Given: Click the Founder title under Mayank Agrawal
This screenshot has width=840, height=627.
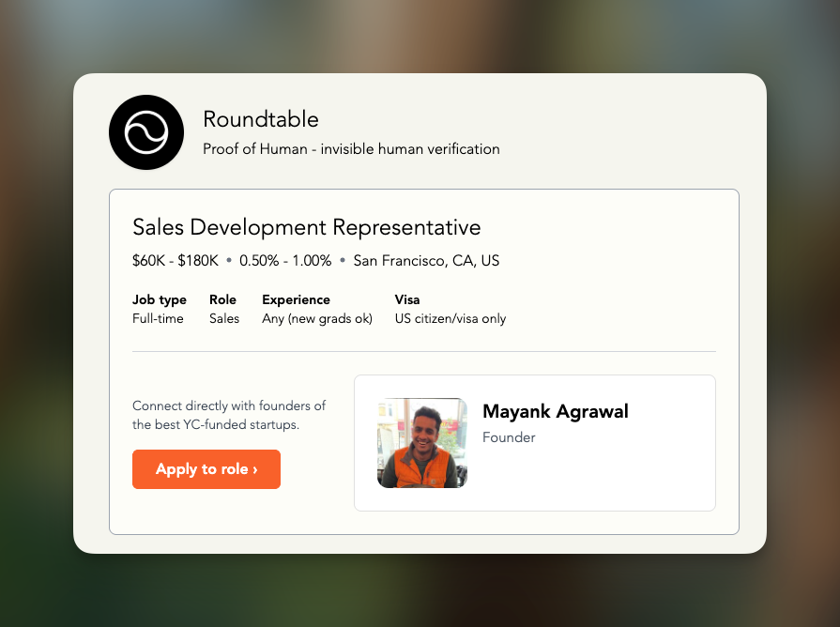Looking at the screenshot, I should click(x=509, y=437).
